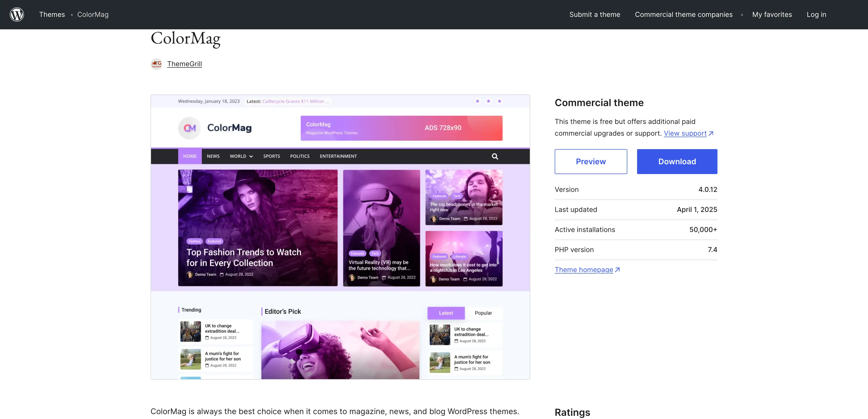The image size is (868, 419).
Task: Open the Themes breadcrumb link
Action: pos(52,14)
